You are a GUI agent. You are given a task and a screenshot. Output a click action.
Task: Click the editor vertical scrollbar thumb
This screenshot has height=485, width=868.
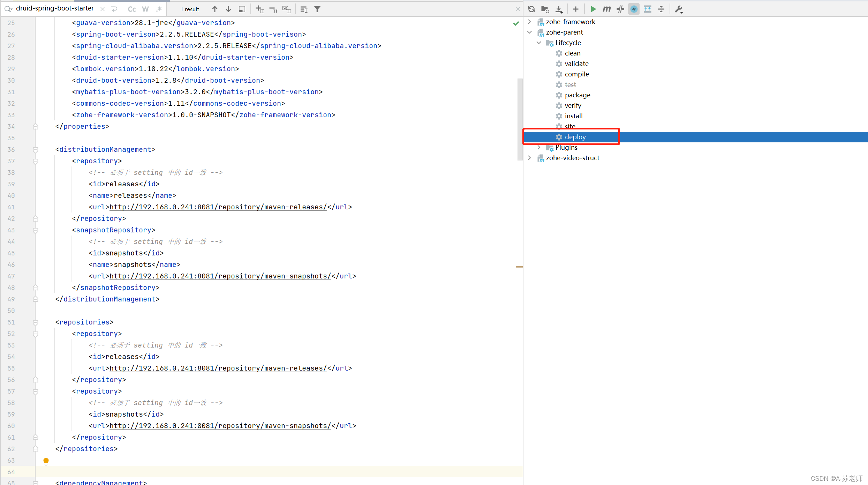[520, 119]
